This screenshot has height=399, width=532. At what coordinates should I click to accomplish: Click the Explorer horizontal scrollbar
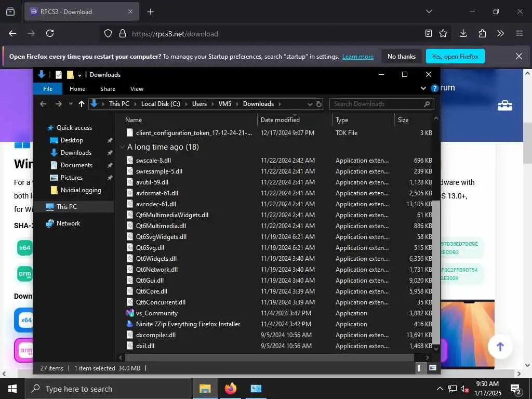[270, 357]
